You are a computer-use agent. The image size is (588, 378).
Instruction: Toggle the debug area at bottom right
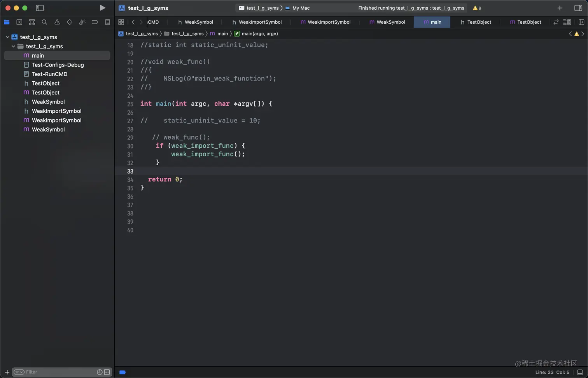pos(580,372)
